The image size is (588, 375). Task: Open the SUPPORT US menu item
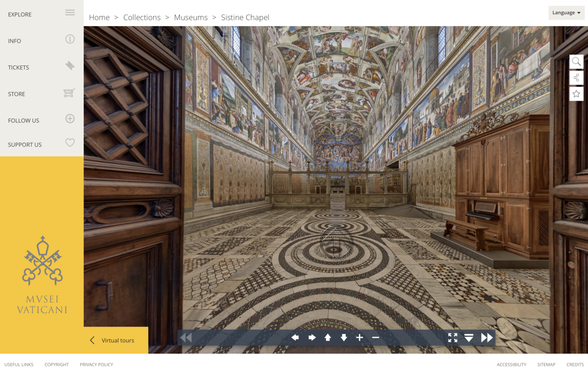tap(25, 145)
